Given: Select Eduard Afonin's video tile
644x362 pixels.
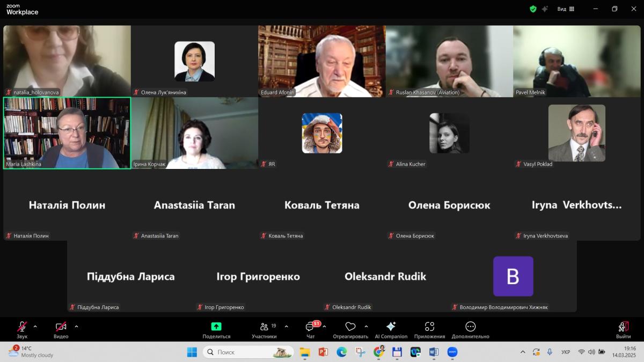Looking at the screenshot, I should click(x=321, y=61).
